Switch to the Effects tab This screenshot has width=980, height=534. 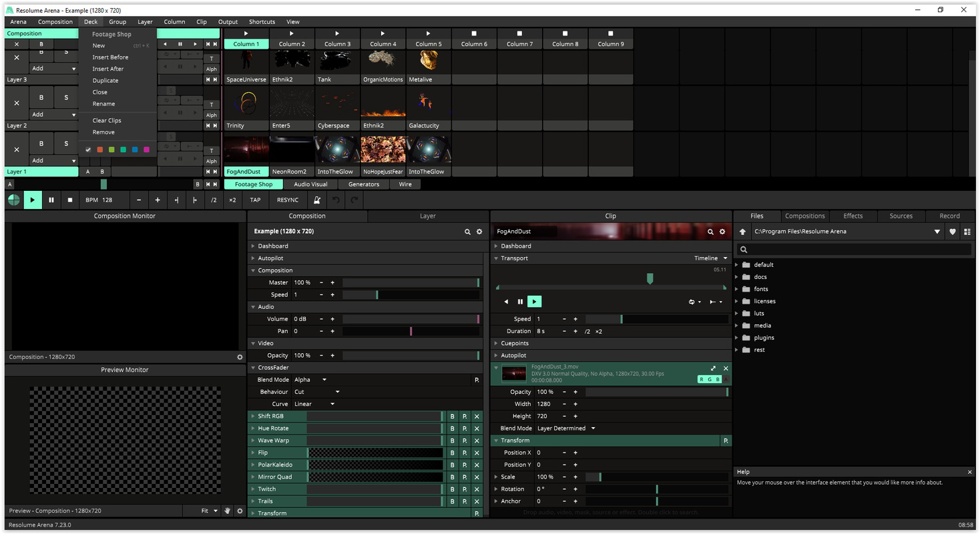pyautogui.click(x=852, y=216)
